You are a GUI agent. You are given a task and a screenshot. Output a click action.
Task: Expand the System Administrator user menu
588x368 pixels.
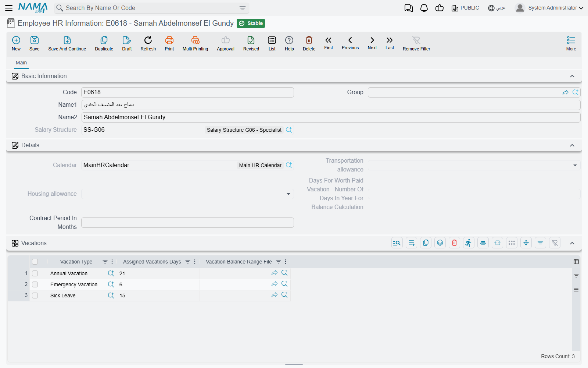click(549, 8)
